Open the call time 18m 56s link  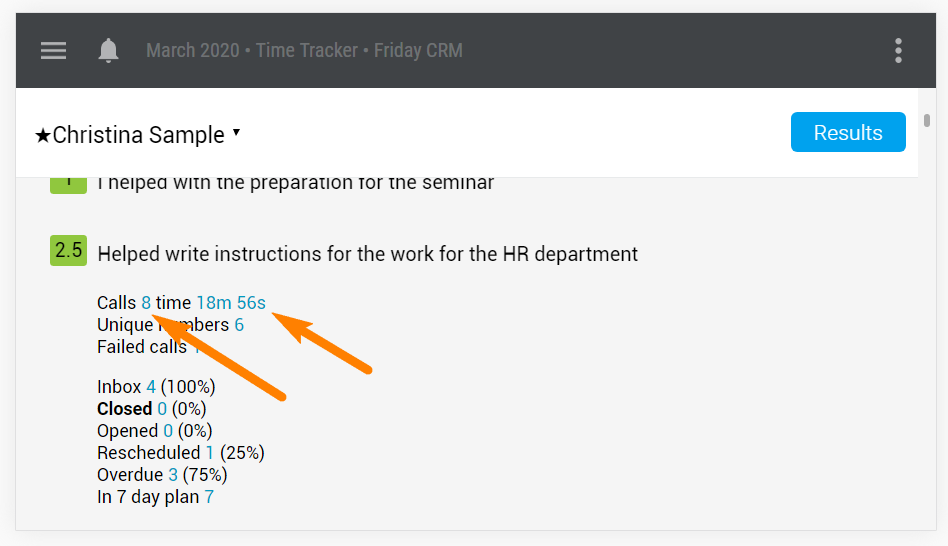pyautogui.click(x=231, y=302)
